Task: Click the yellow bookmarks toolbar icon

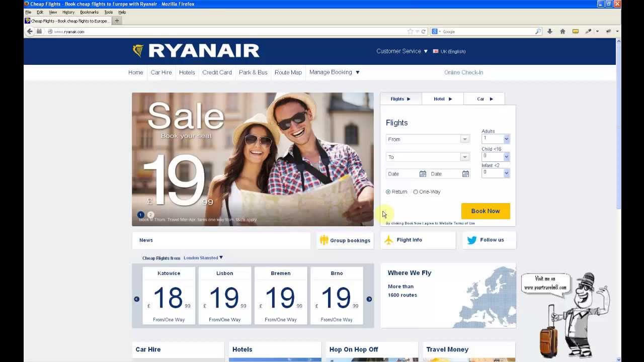Action: [x=576, y=31]
